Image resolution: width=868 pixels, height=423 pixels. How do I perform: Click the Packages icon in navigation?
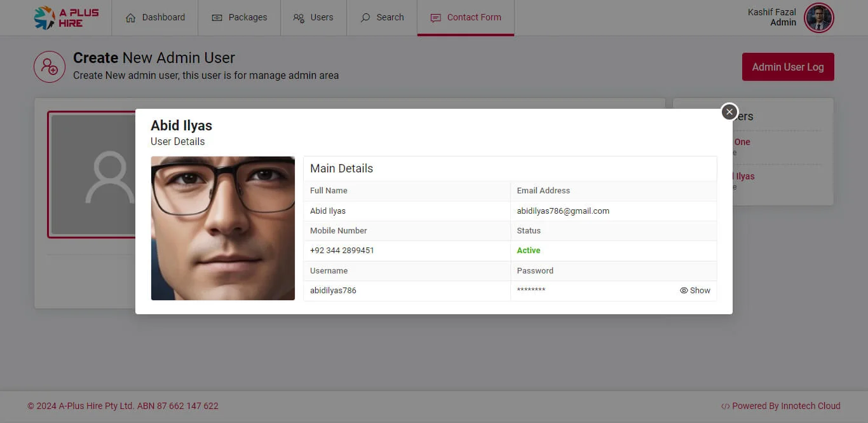click(x=217, y=18)
